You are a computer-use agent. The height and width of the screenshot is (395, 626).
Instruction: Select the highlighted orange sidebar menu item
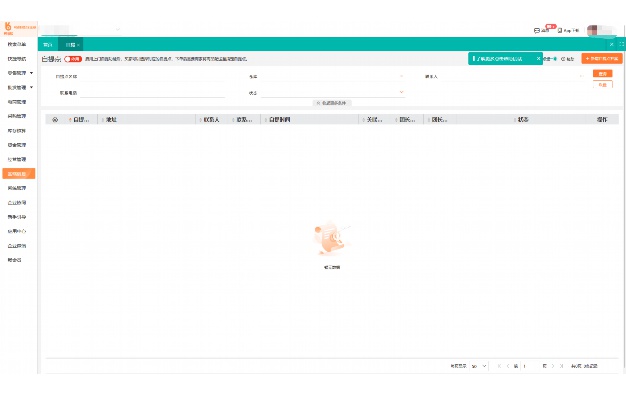click(19, 174)
